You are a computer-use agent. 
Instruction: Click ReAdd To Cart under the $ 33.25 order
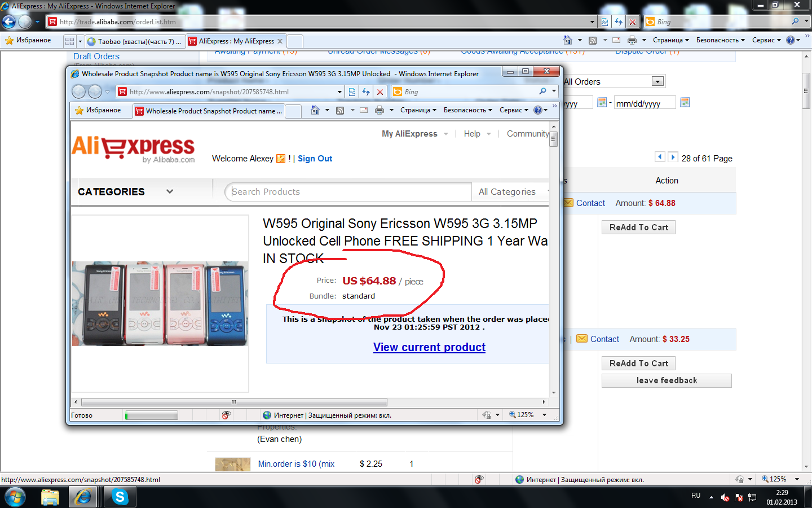638,363
